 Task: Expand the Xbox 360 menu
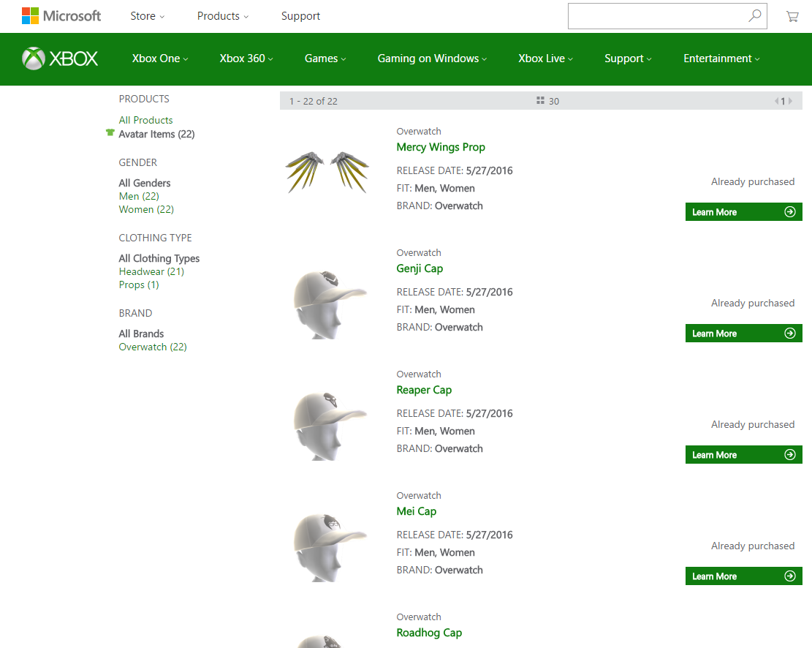(246, 59)
